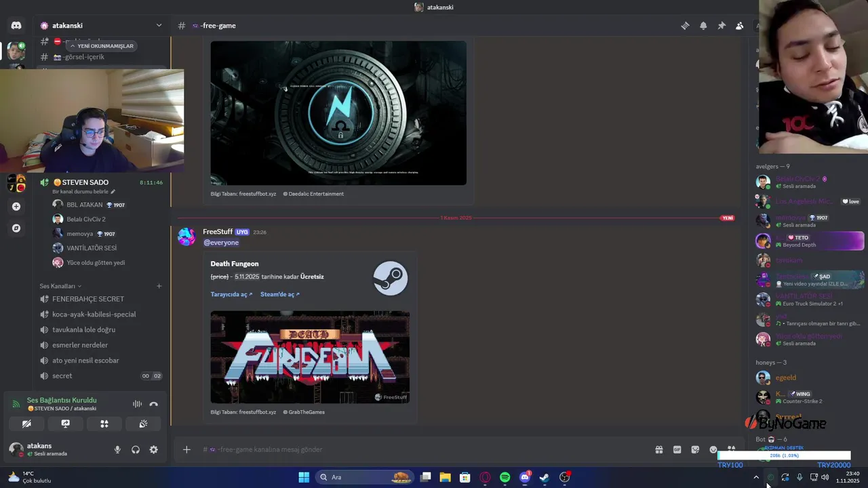
Task: Open the GIF picker
Action: coord(677,449)
